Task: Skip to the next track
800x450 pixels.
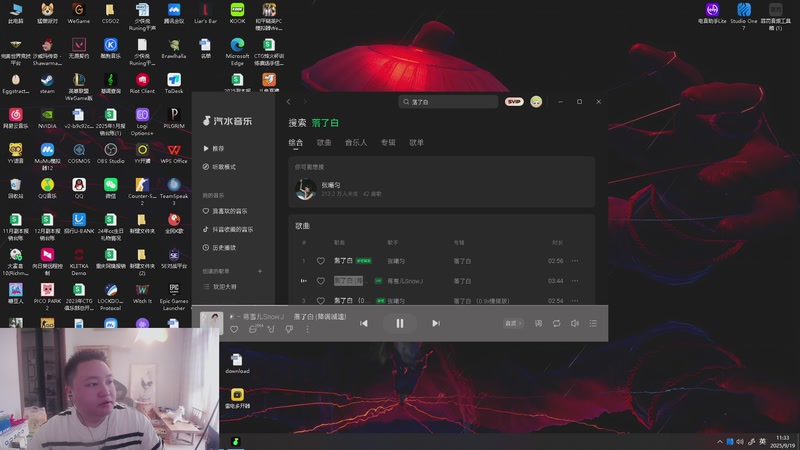Action: 436,323
